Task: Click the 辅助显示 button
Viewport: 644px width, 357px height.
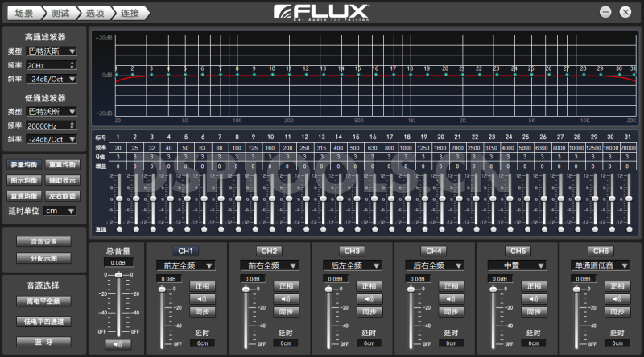Action: 62,180
